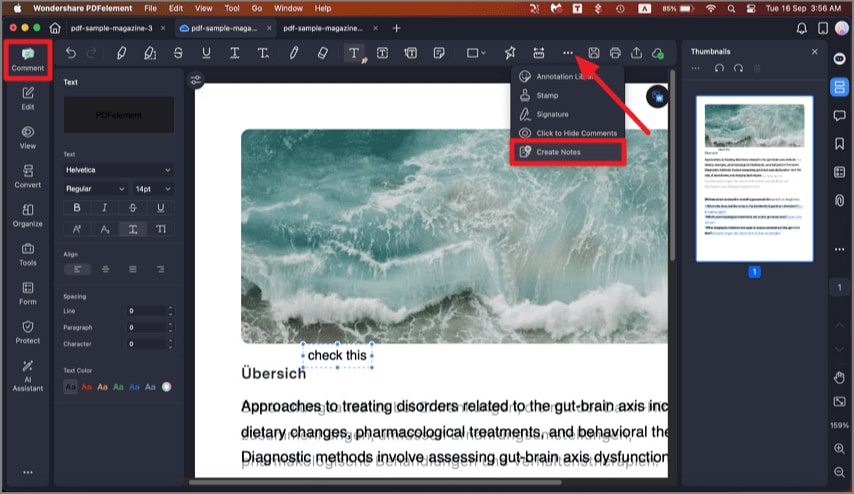The image size is (854, 494).
Task: Open the 14pt font size dropdown
Action: tap(153, 188)
